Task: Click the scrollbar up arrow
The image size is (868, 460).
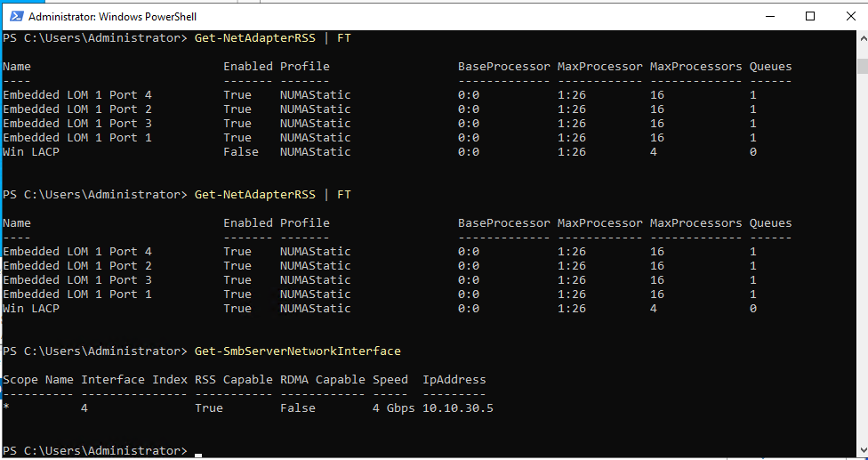Action: click(863, 37)
